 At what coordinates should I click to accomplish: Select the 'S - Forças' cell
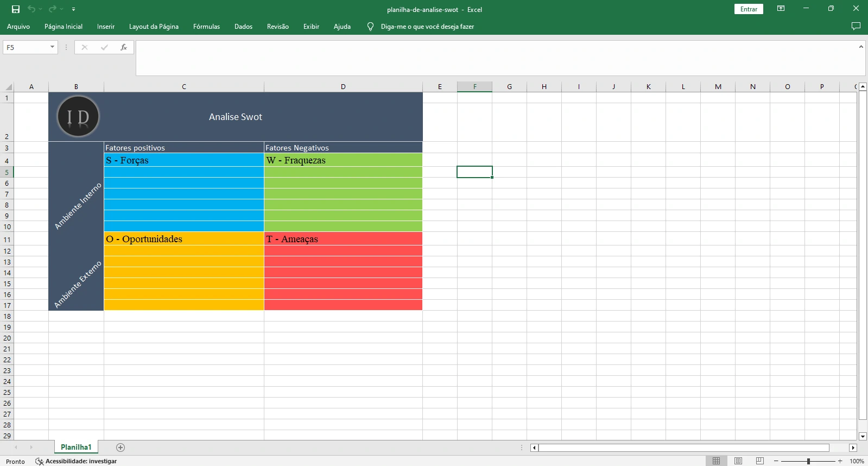pos(184,160)
